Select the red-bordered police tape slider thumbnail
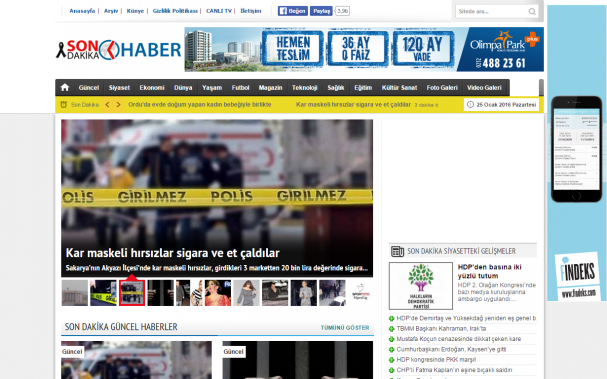Screen dimensions: 607x379 point(132,293)
